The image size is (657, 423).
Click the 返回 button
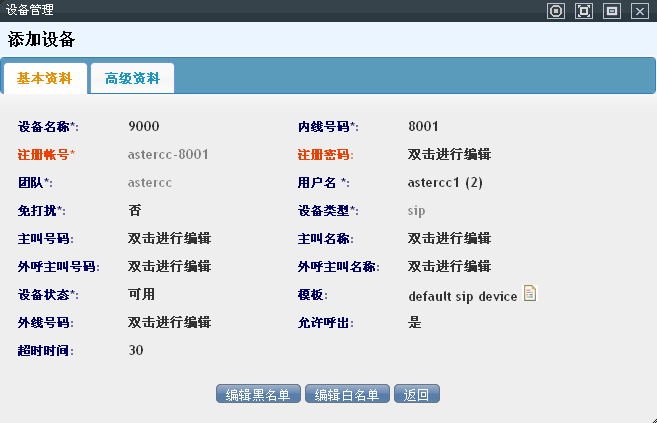pyautogui.click(x=417, y=394)
